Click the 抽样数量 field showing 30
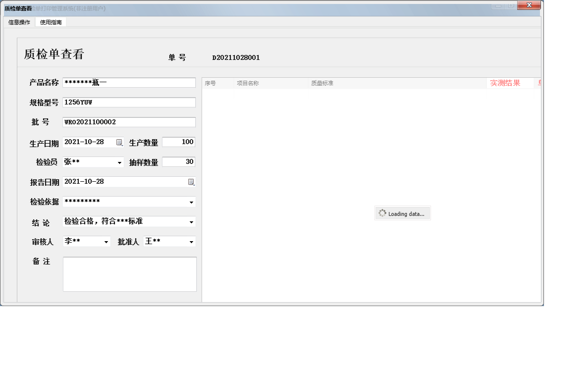Image resolution: width=588 pixels, height=365 pixels. [x=178, y=162]
